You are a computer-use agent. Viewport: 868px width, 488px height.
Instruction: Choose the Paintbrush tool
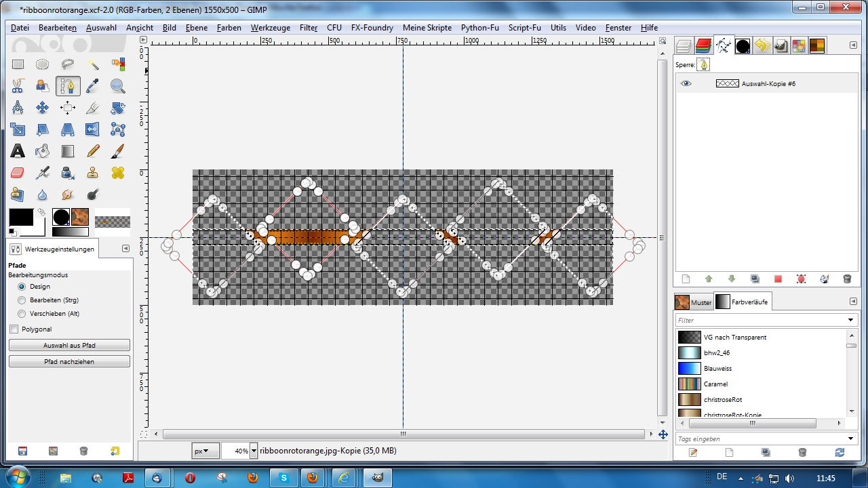118,151
